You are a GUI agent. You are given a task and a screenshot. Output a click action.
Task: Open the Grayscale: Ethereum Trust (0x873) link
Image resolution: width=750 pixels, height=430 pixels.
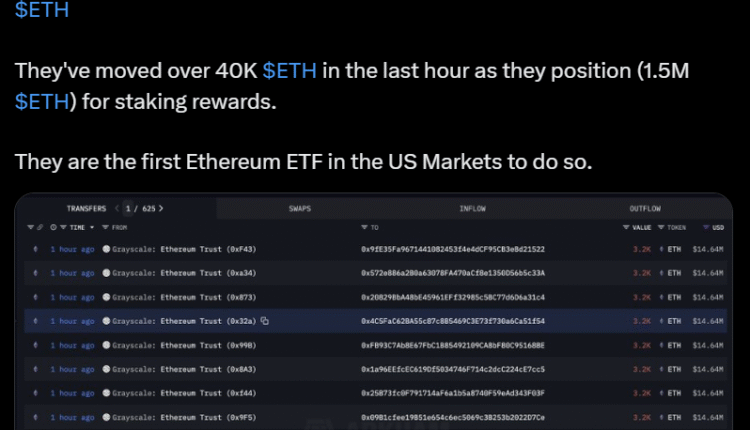click(x=186, y=297)
